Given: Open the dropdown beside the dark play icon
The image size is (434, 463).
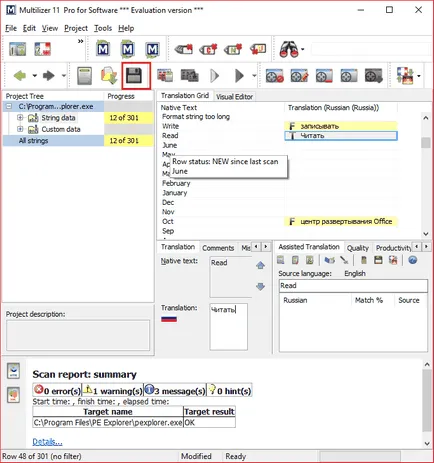Looking at the screenshot, I should click(254, 76).
